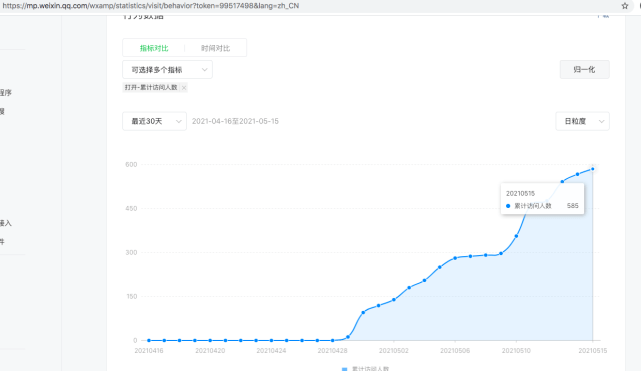Image resolution: width=641 pixels, height=371 pixels.
Task: Click the 150 y-axis label
Action: [x=132, y=296]
